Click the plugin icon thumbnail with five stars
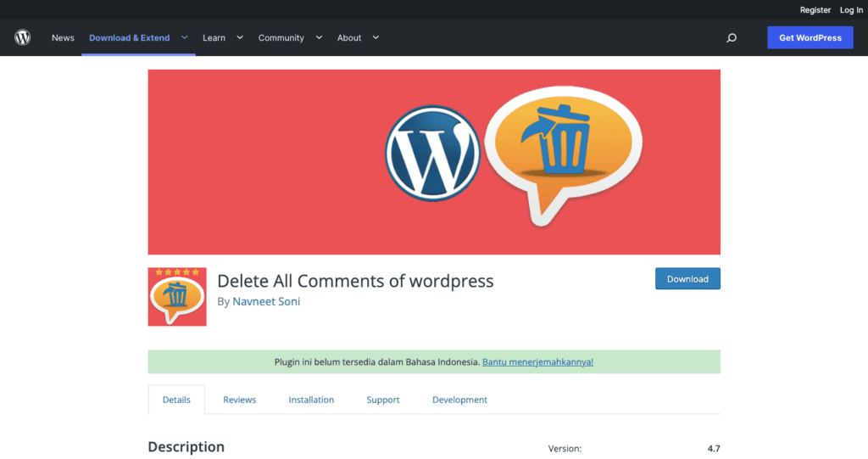This screenshot has width=868, height=459. tap(177, 297)
